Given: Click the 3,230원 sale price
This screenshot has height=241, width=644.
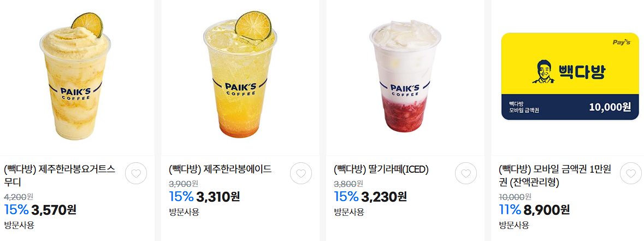Looking at the screenshot, I should [384, 197].
